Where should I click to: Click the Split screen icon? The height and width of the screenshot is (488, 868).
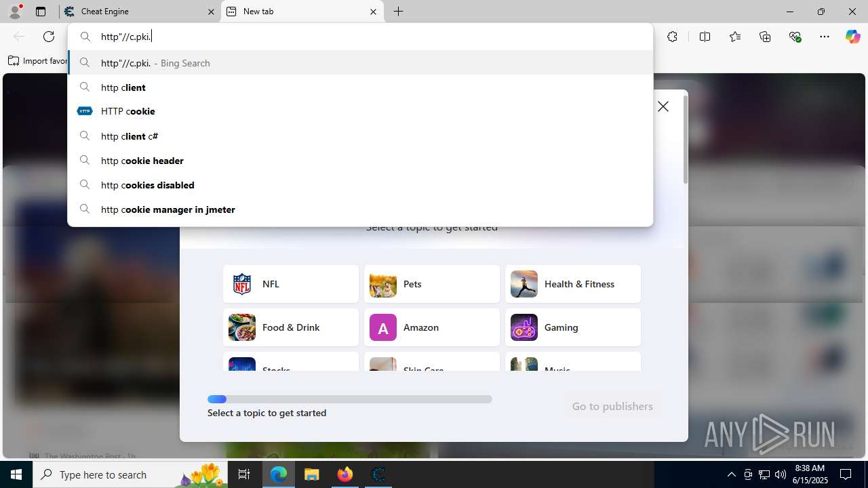pos(705,37)
